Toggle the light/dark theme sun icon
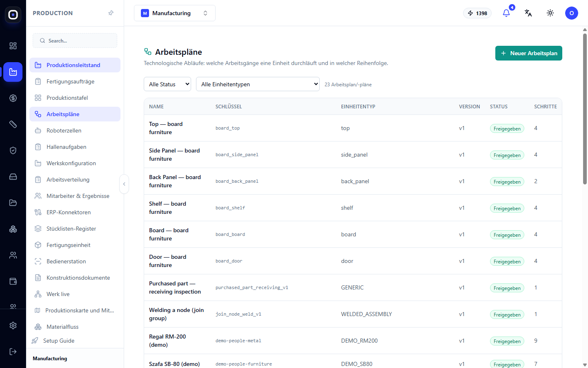The width and height of the screenshot is (588, 368). [x=550, y=13]
